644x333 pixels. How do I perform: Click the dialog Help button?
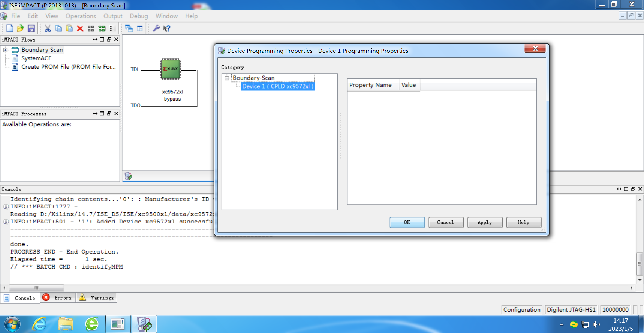(x=524, y=222)
